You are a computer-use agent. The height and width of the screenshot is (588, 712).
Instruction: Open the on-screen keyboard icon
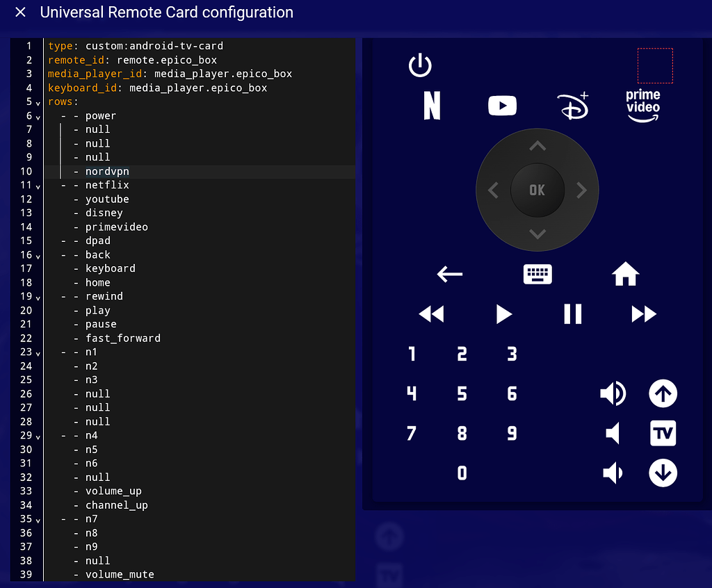click(x=537, y=274)
